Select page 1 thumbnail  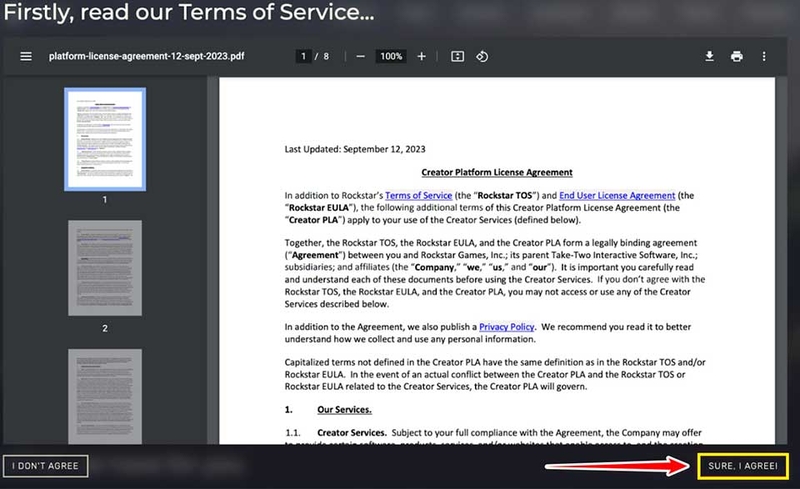point(105,139)
